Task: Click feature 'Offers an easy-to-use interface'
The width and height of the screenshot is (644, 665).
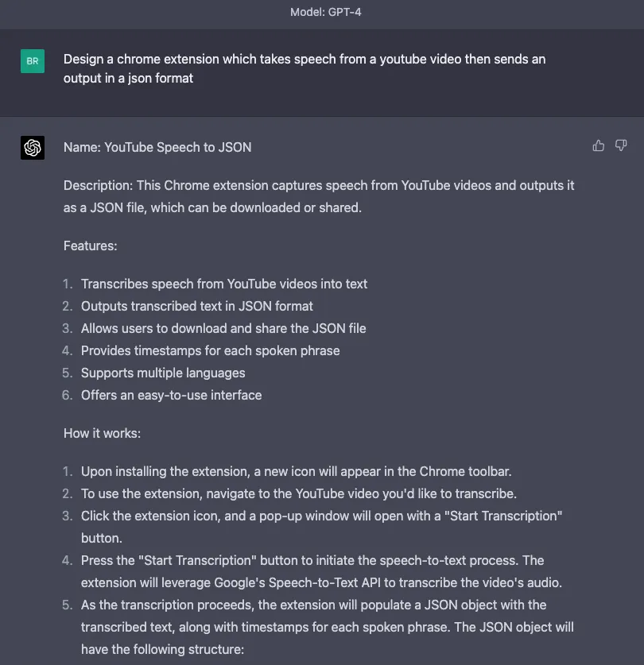Action: click(171, 395)
